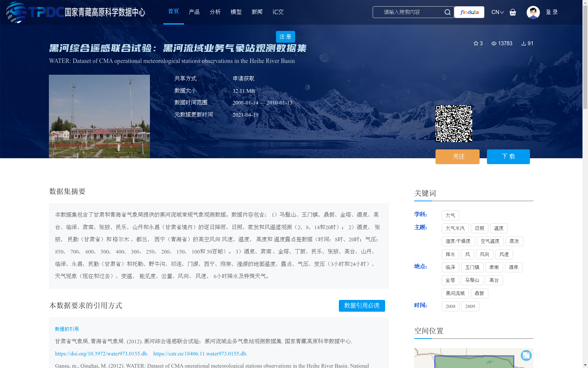Click the 高台 location tag

494,280
